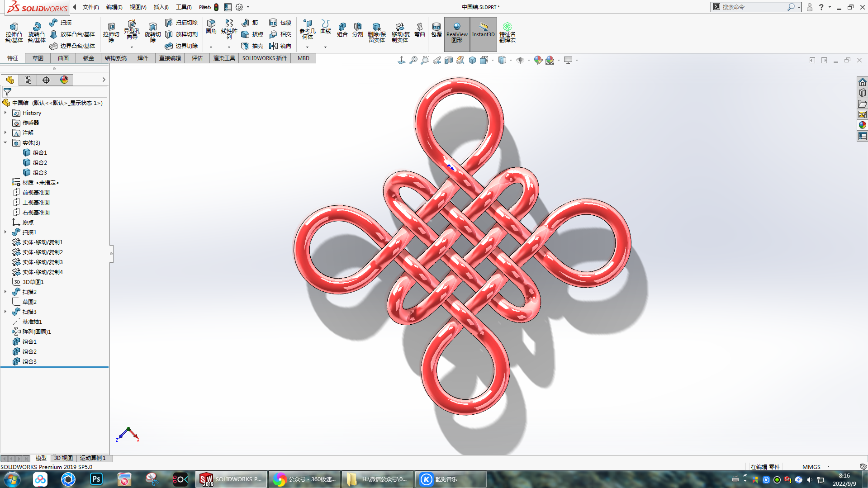Screen dimensions: 868x488
Task: Open the edit appearance color ball
Action: click(538, 60)
